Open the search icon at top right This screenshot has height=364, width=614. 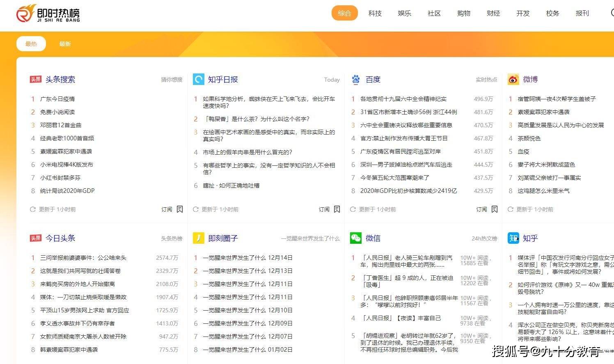(x=612, y=13)
